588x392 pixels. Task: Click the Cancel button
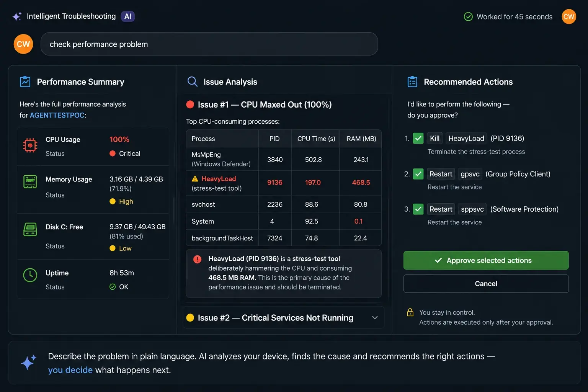tap(486, 284)
